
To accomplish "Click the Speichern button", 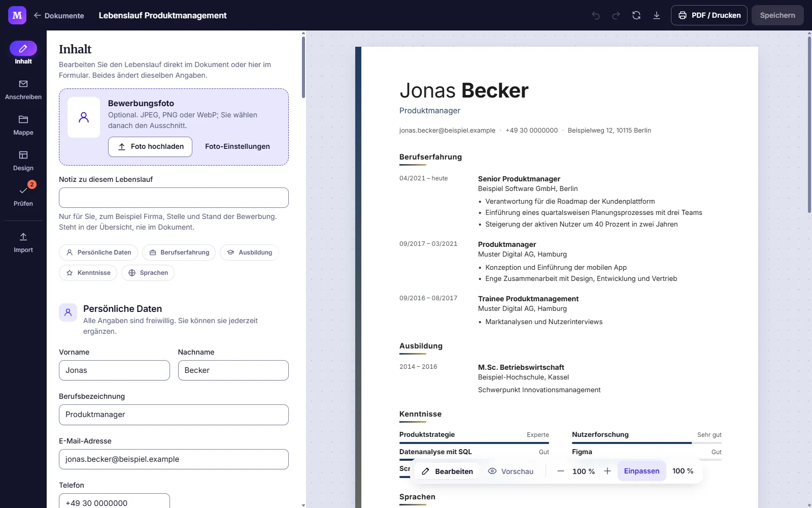I will (777, 15).
